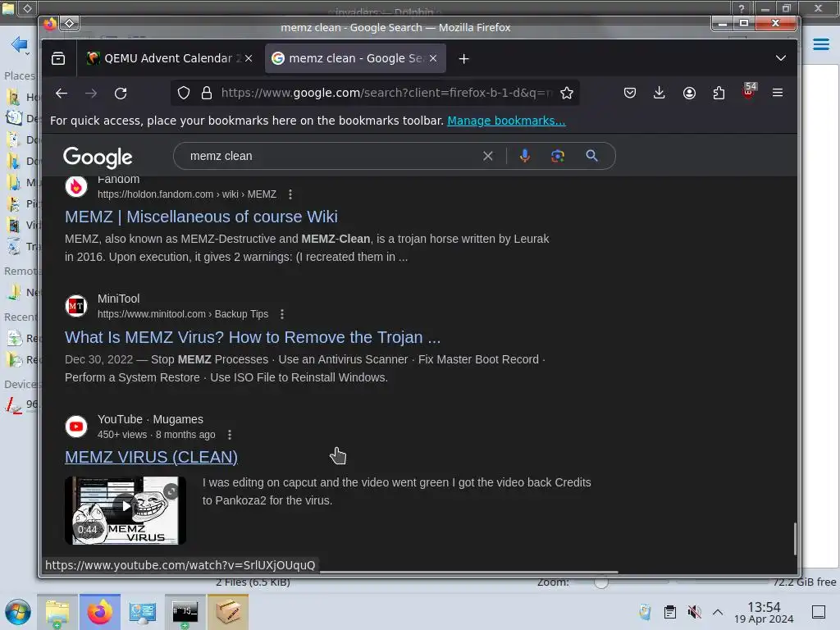Open more options for YouTube result

pyautogui.click(x=230, y=435)
